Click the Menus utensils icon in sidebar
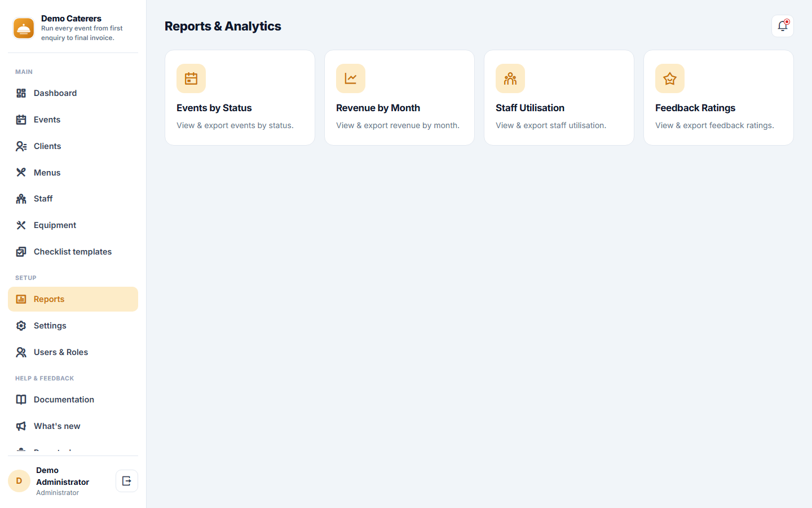The image size is (812, 508). coord(21,173)
